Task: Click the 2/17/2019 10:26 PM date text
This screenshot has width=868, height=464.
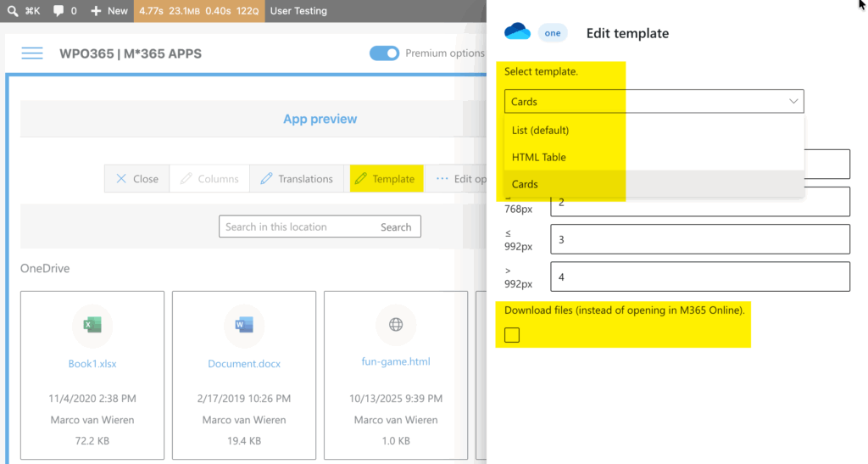Action: click(244, 399)
